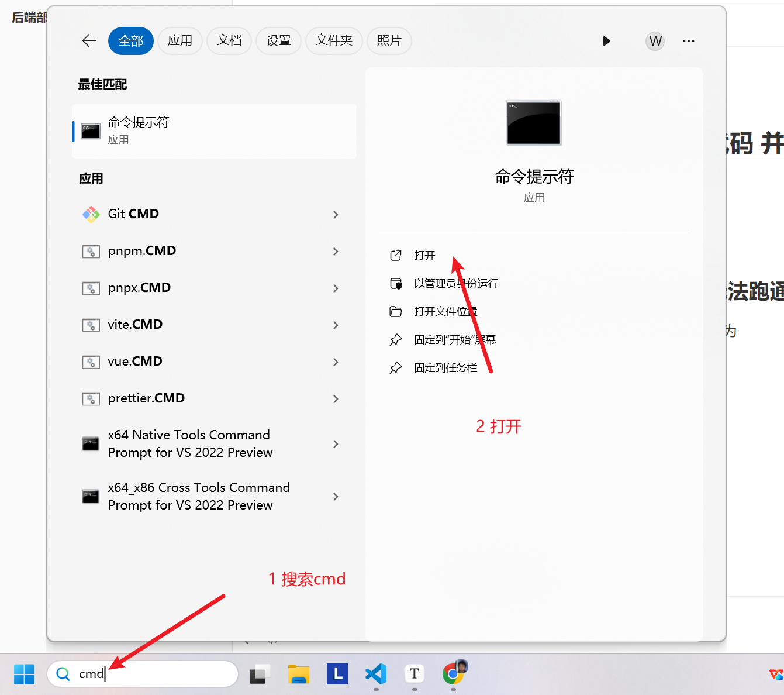Choose the 照片 filter tab
The height and width of the screenshot is (695, 784).
pos(389,41)
